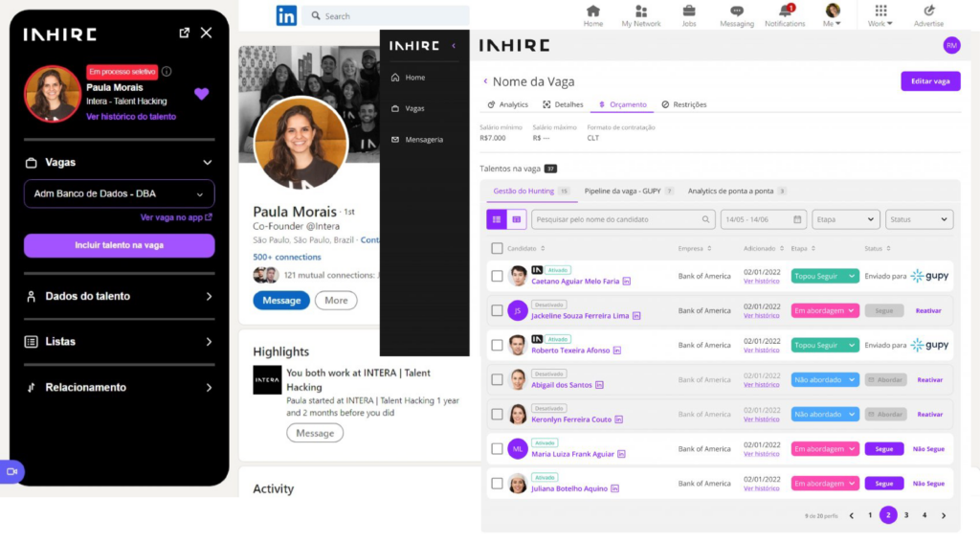Switch to the Detalhes tab
Screen dimensions: 980x543
coord(563,104)
